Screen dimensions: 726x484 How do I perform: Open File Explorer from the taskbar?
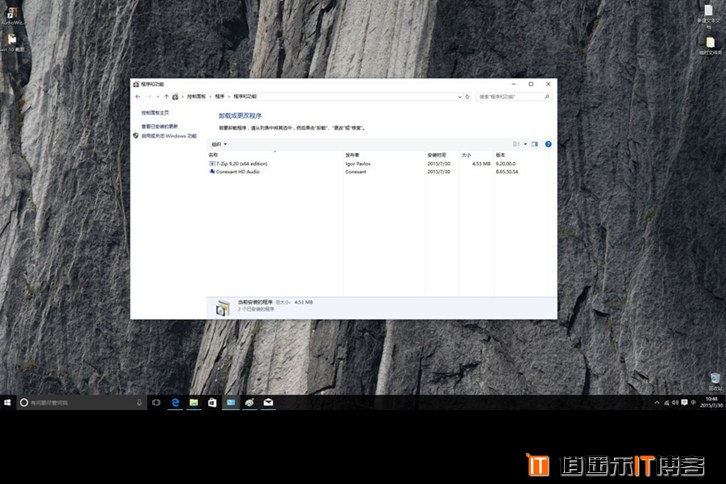[x=193, y=402]
